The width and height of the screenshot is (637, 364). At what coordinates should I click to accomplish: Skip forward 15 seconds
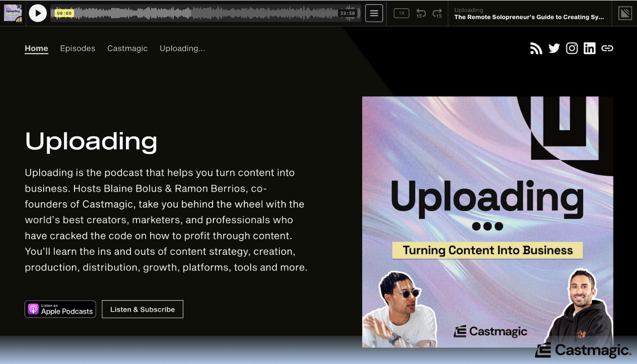point(437,14)
